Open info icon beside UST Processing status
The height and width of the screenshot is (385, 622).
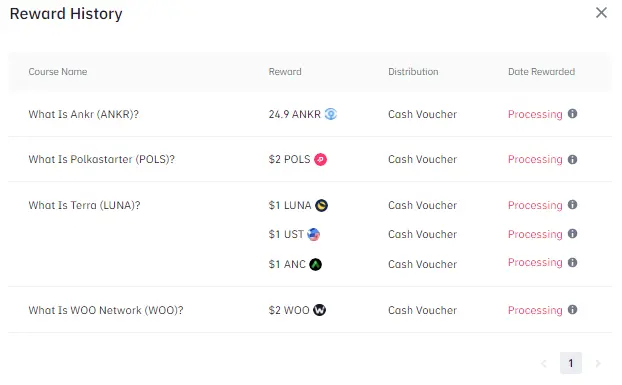(x=572, y=234)
